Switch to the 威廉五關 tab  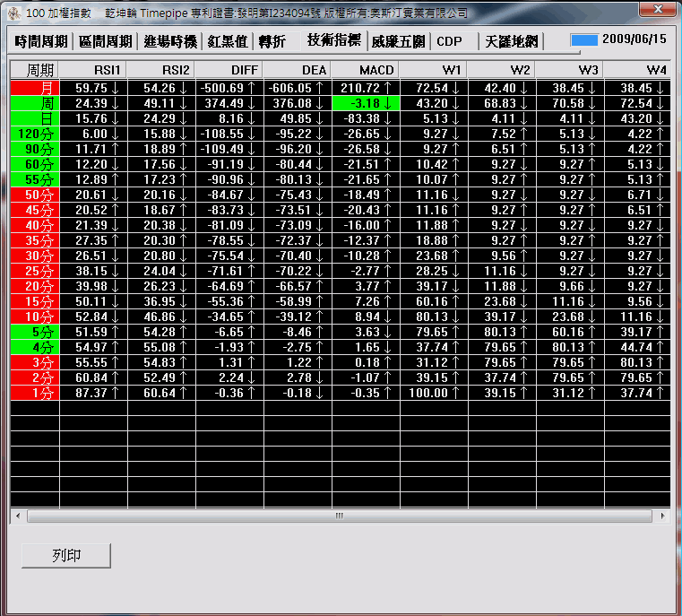[399, 41]
